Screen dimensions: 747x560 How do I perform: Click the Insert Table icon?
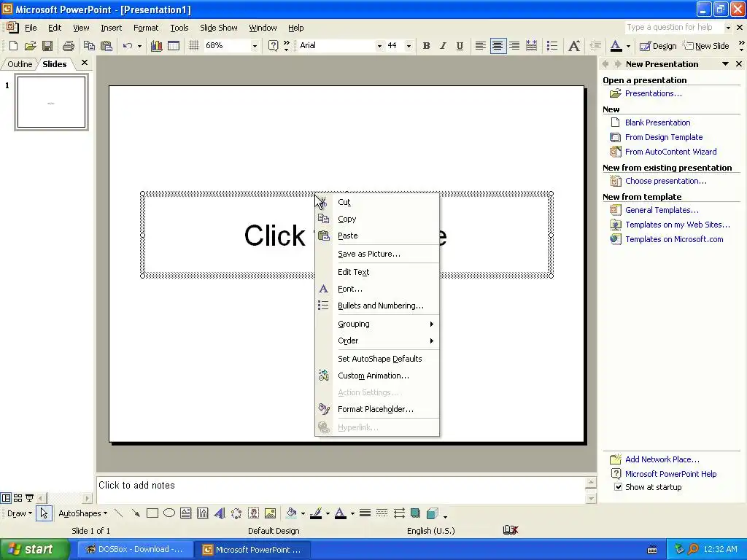pos(174,46)
